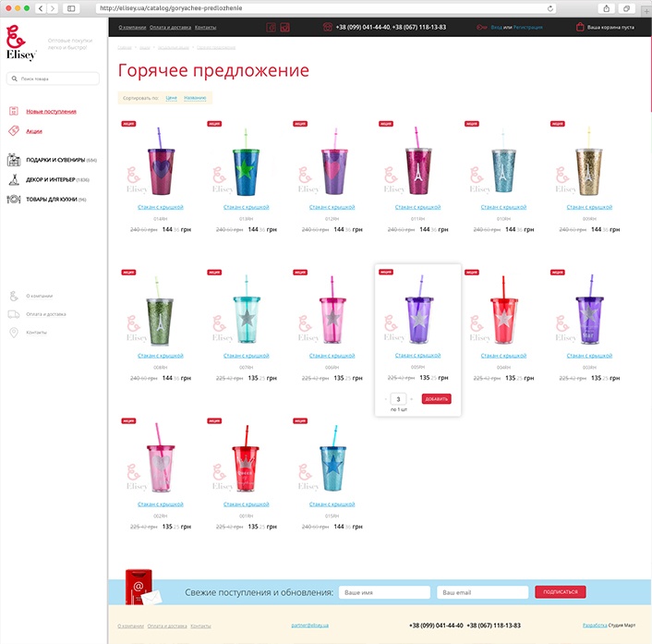Click the shopping bag cart icon
Image resolution: width=652 pixels, height=644 pixels.
(x=580, y=27)
